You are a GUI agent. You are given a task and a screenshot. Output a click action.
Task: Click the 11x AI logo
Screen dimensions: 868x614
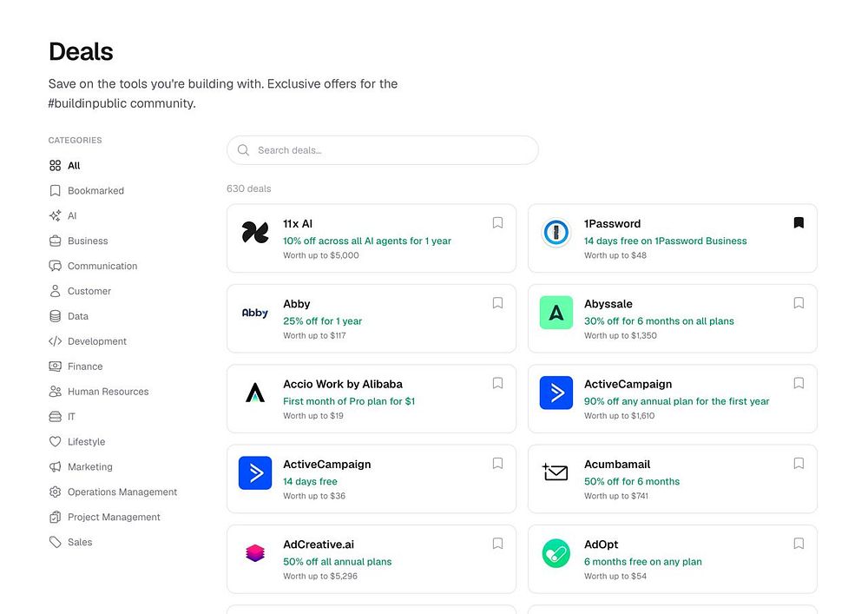(255, 233)
